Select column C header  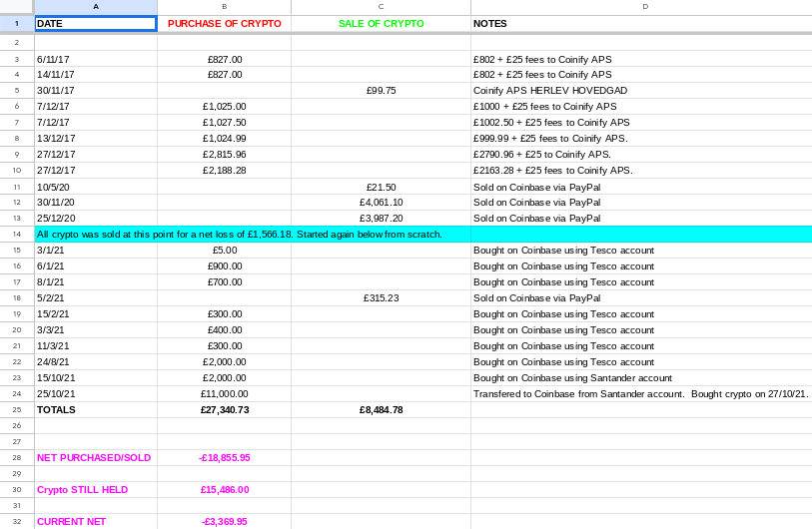381,7
